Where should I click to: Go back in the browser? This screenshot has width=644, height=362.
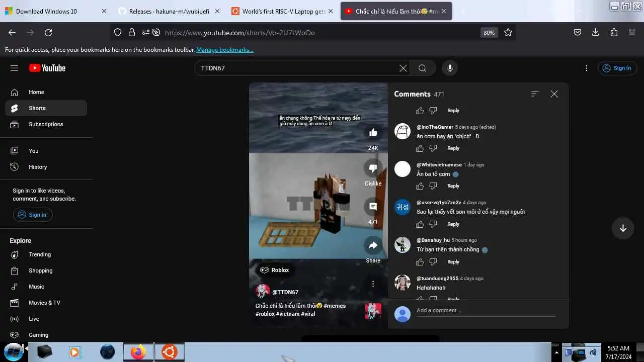pyautogui.click(x=12, y=32)
